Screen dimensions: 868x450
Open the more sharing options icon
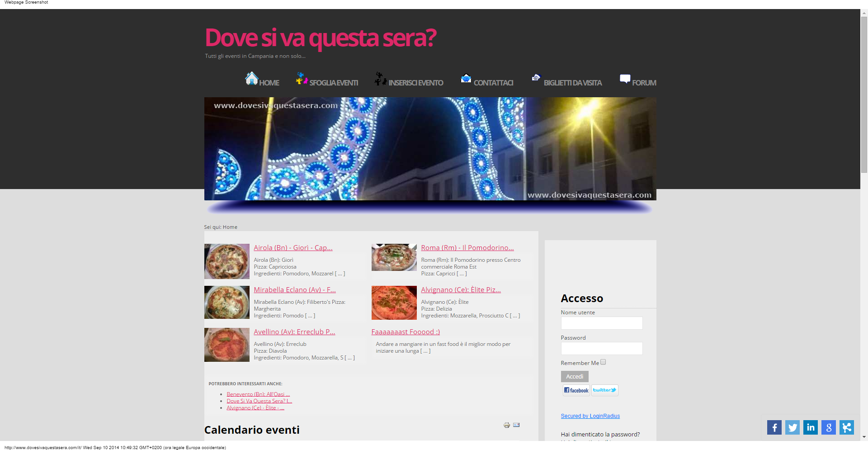[x=846, y=427]
